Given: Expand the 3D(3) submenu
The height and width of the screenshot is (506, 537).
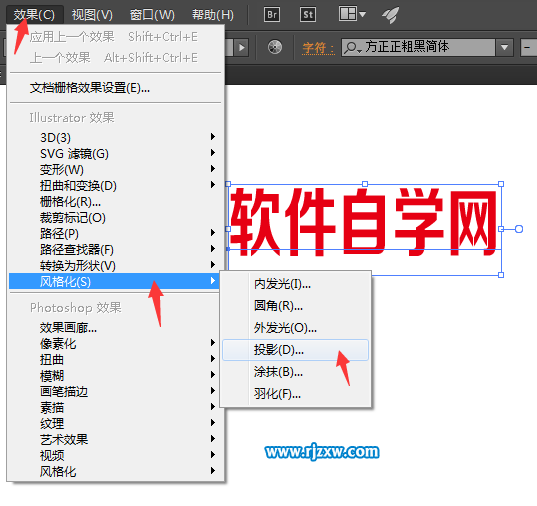Looking at the screenshot, I should [115, 137].
